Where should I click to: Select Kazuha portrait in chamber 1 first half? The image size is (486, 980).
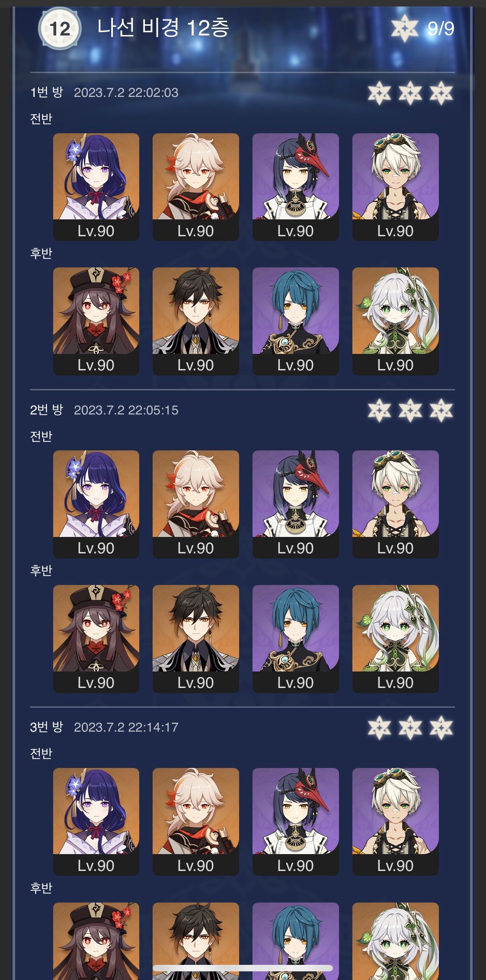196,187
